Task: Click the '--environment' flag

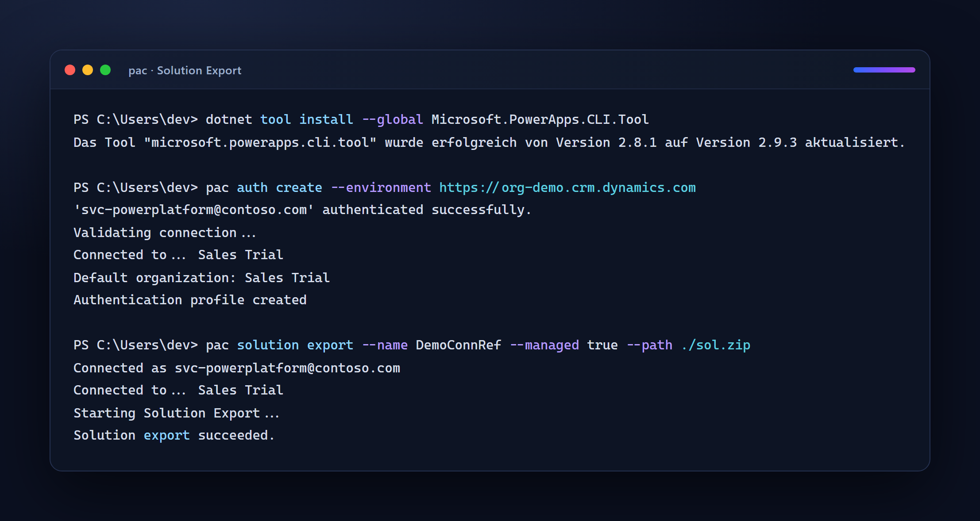Action: tap(381, 188)
